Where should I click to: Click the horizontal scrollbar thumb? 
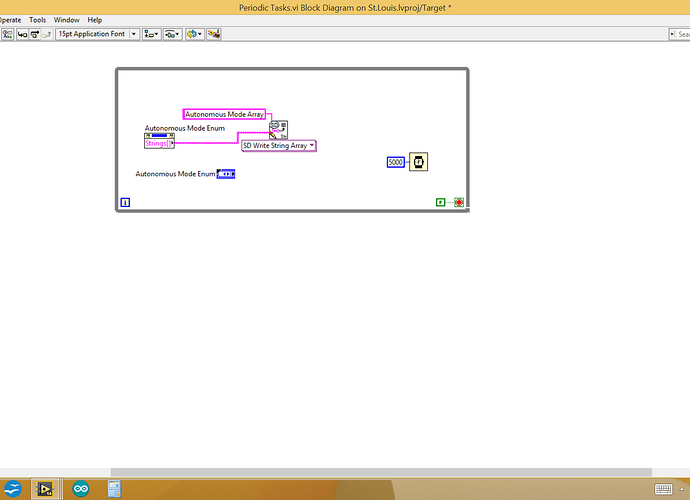tap(381, 472)
